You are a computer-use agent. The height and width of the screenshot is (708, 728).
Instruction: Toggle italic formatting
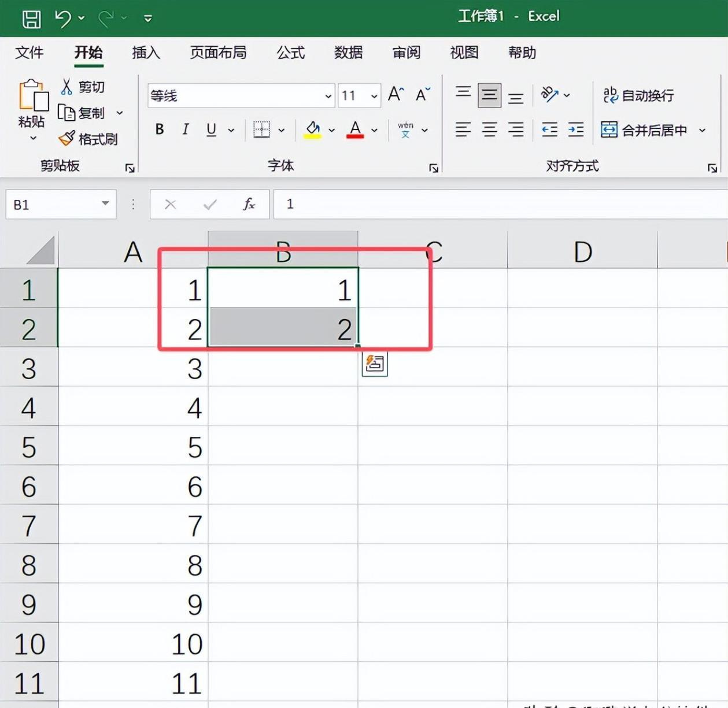(186, 129)
